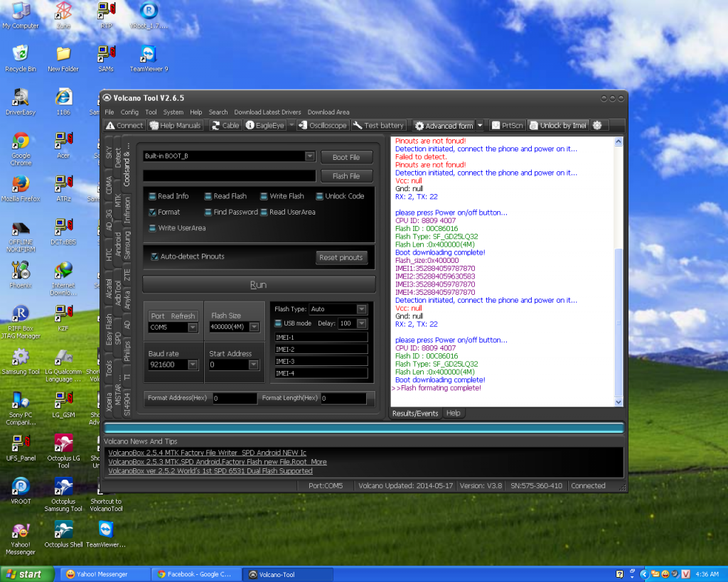Open the Baud rate 921600 dropdown
Screen dimensions: 728x582
click(x=192, y=365)
